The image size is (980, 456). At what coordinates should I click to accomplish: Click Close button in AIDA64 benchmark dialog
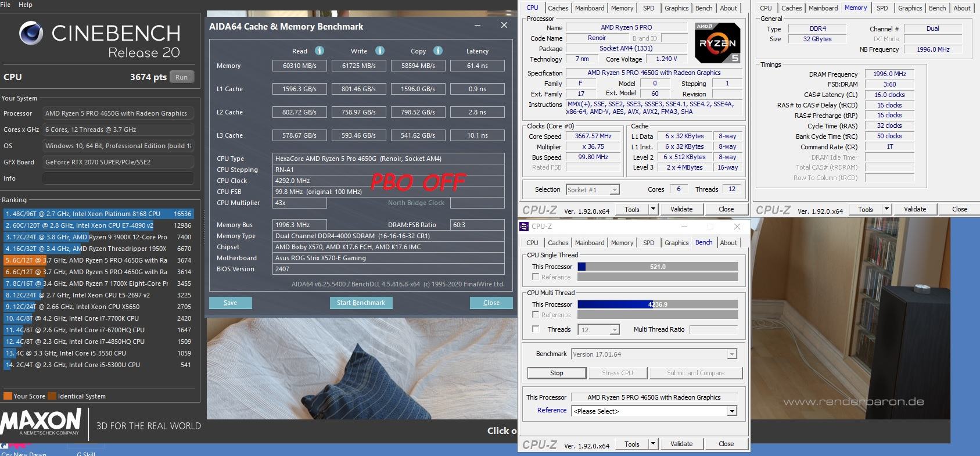(x=491, y=303)
